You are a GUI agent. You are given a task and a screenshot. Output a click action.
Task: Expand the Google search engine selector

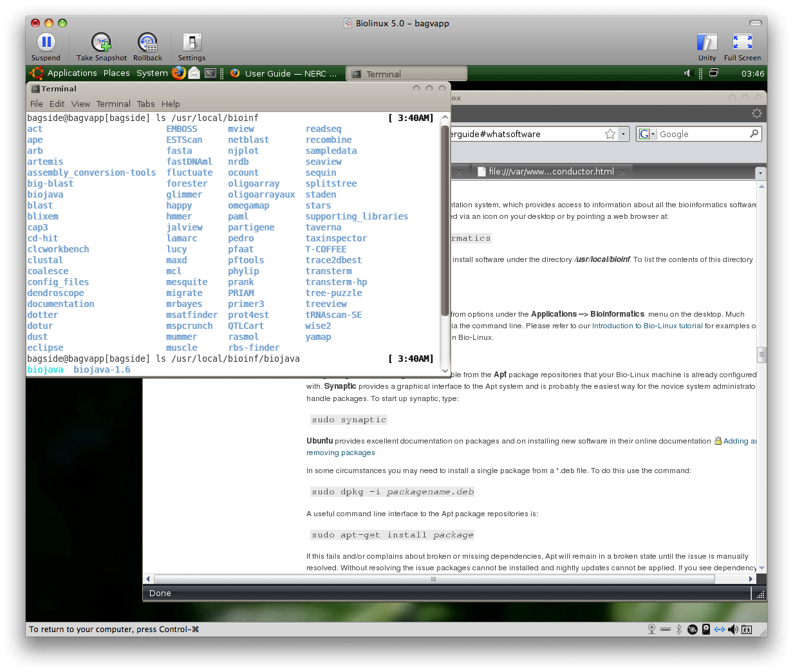(x=647, y=134)
